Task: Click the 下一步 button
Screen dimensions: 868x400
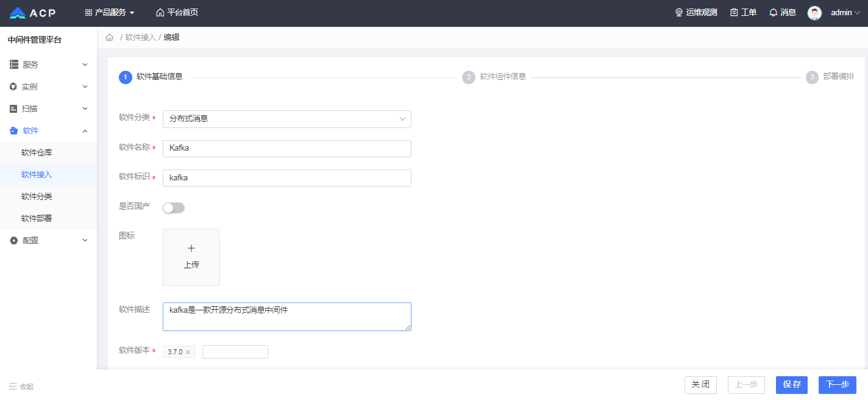Action: [x=838, y=385]
